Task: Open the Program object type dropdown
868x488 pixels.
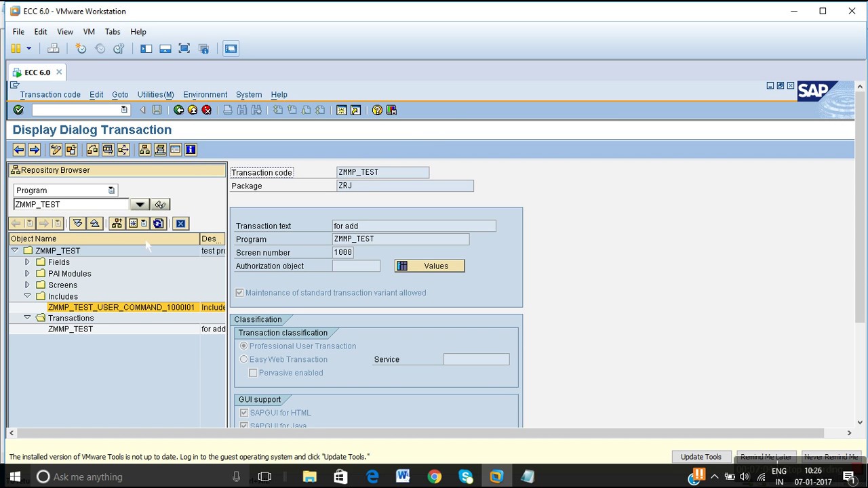Action: click(x=111, y=190)
